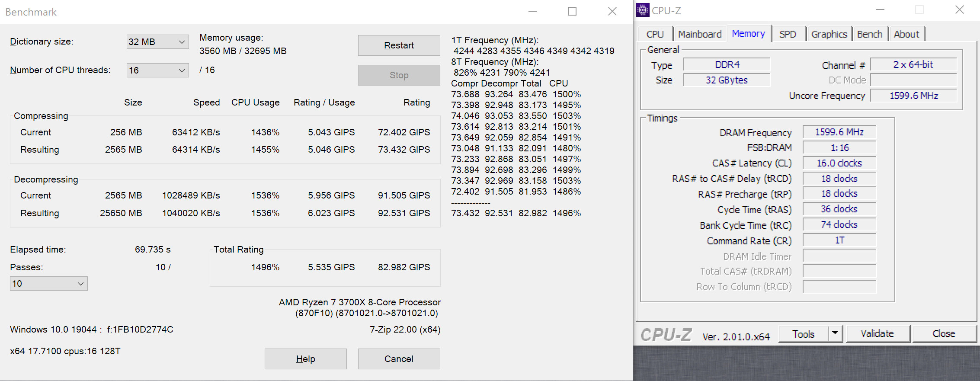Click the Total Rating 5.535 GIPS value
The image size is (980, 381).
tap(331, 267)
